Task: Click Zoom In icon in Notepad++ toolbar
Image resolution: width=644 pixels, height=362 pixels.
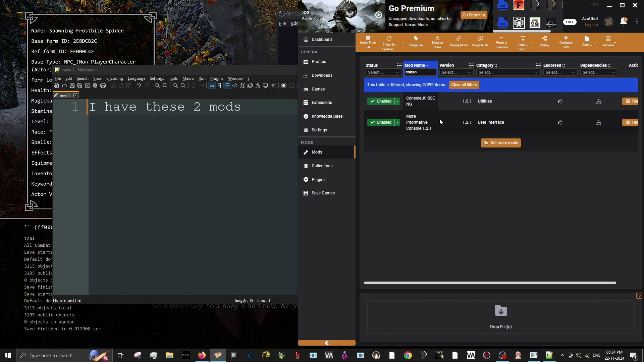Action: pos(175,86)
